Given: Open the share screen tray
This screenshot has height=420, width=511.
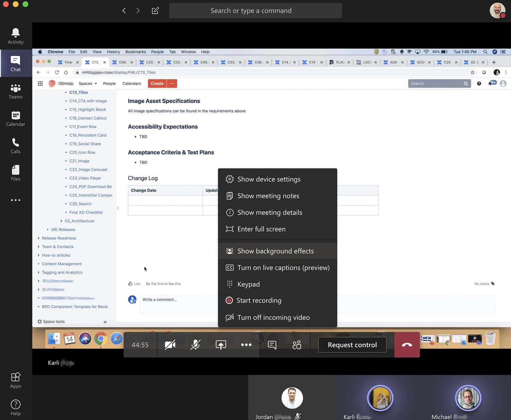Looking at the screenshot, I should click(221, 345).
